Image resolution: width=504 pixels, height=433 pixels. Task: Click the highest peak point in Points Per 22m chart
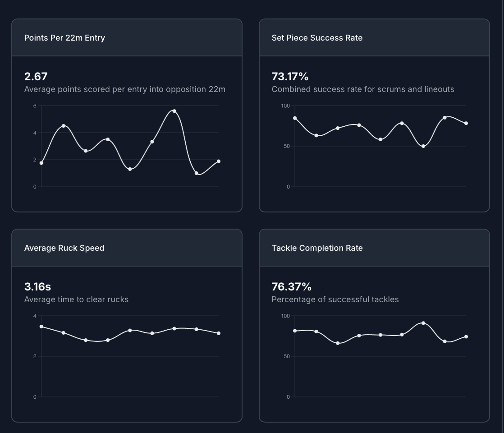click(x=174, y=111)
